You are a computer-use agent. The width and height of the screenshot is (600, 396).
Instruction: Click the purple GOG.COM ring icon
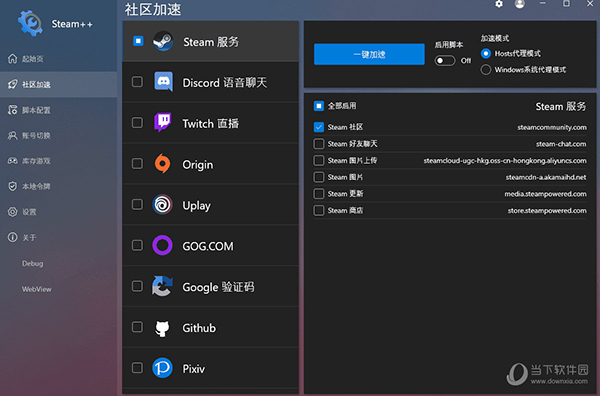[163, 245]
